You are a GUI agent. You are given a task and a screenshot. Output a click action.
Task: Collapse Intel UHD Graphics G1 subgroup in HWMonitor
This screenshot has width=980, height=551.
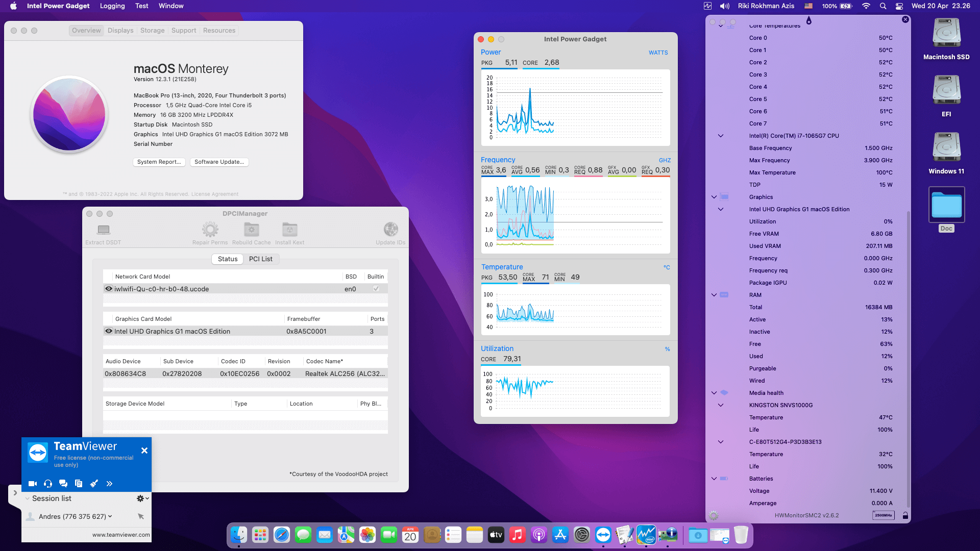point(721,209)
